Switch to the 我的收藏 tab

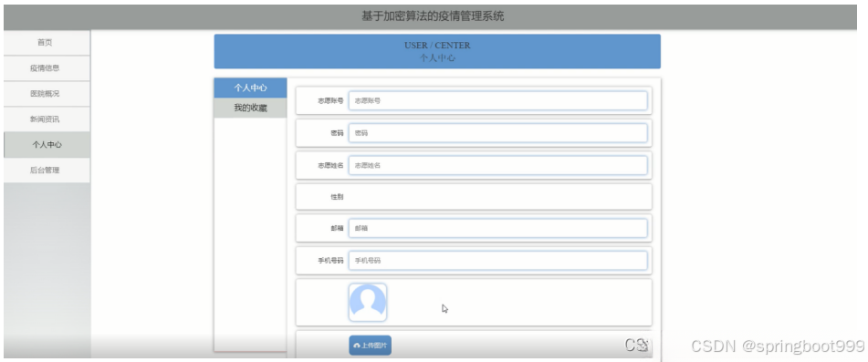250,108
